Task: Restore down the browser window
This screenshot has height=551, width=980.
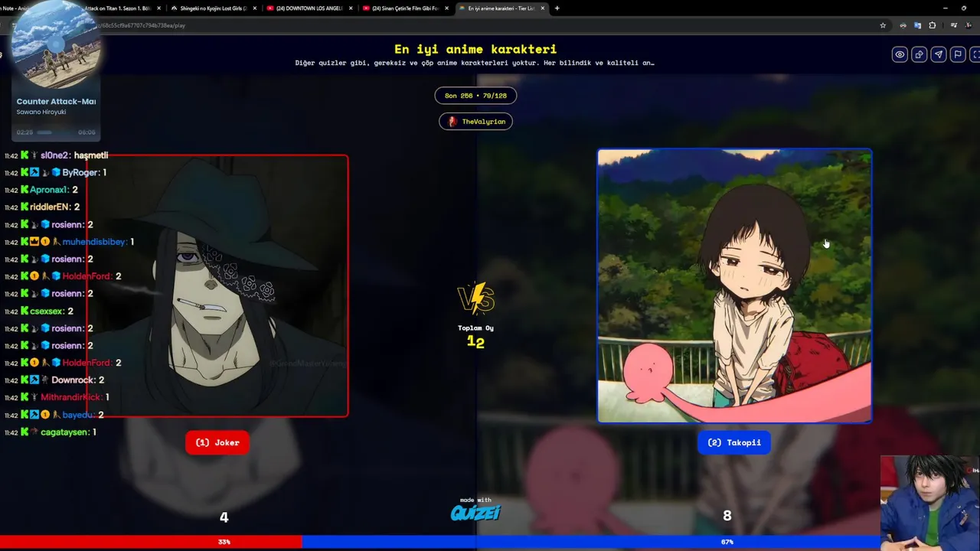Action: pos(964,8)
